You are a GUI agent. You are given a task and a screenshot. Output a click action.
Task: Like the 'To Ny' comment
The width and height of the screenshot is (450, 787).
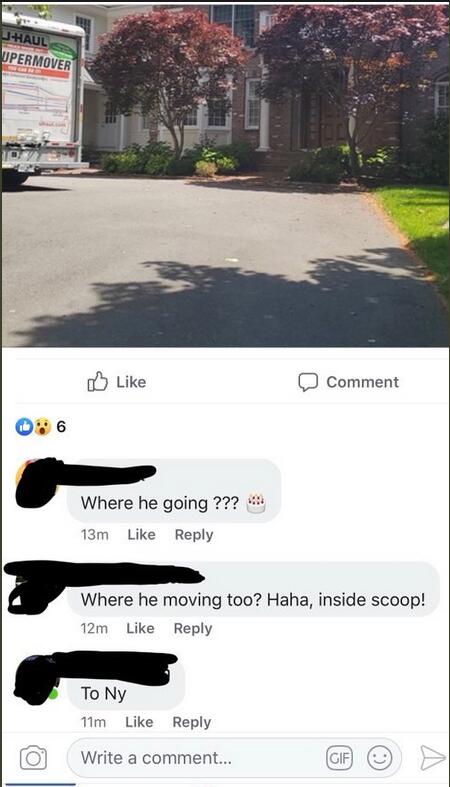[139, 722]
